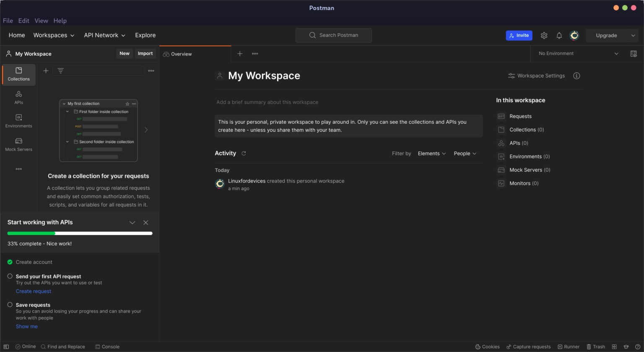
Task: Open the API Network menu
Action: coord(104,35)
